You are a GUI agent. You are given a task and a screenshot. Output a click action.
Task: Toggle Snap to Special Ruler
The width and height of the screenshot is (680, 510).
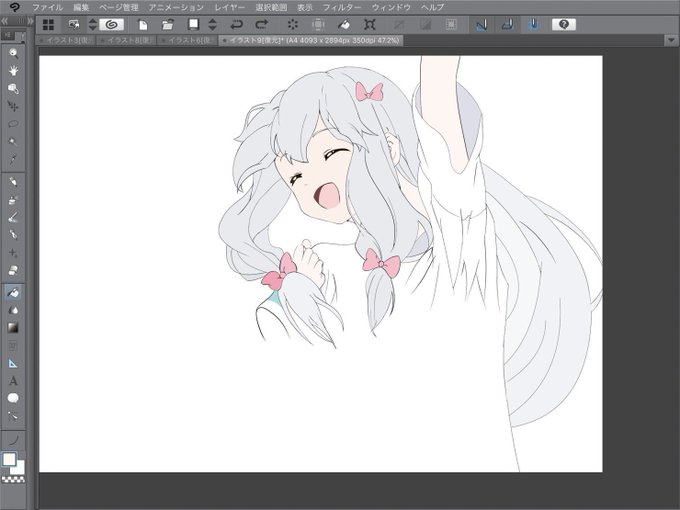click(x=508, y=25)
